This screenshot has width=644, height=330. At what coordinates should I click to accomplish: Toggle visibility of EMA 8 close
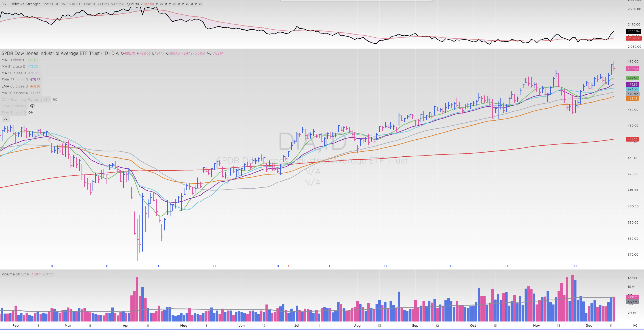31,112
